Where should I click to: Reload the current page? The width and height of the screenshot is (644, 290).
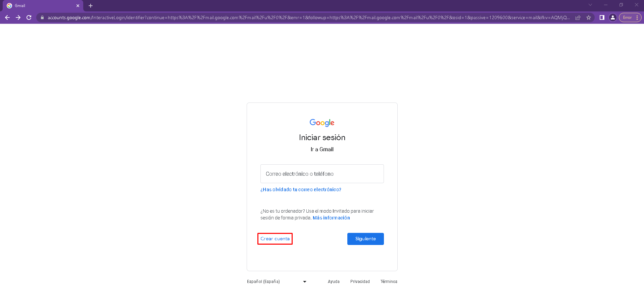click(x=29, y=17)
